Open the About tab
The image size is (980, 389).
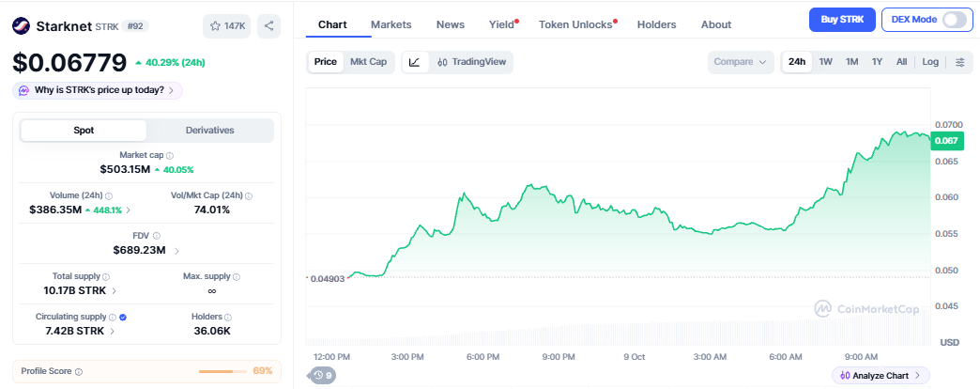point(716,24)
